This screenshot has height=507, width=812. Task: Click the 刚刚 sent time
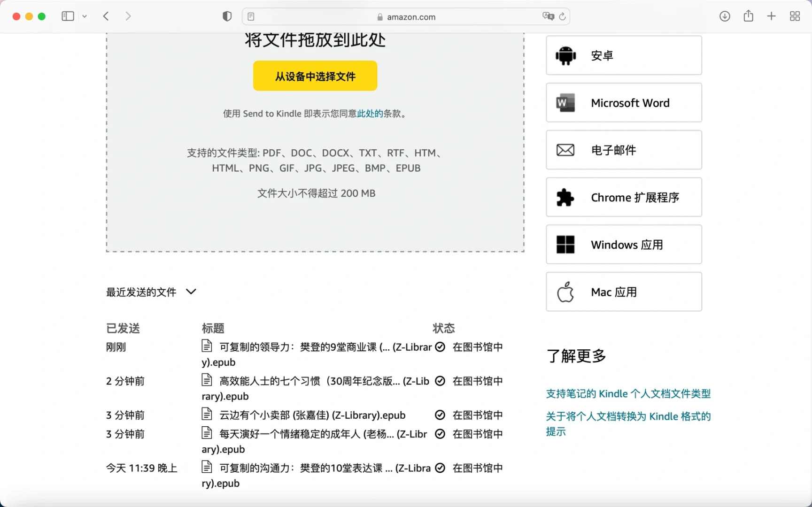click(116, 347)
